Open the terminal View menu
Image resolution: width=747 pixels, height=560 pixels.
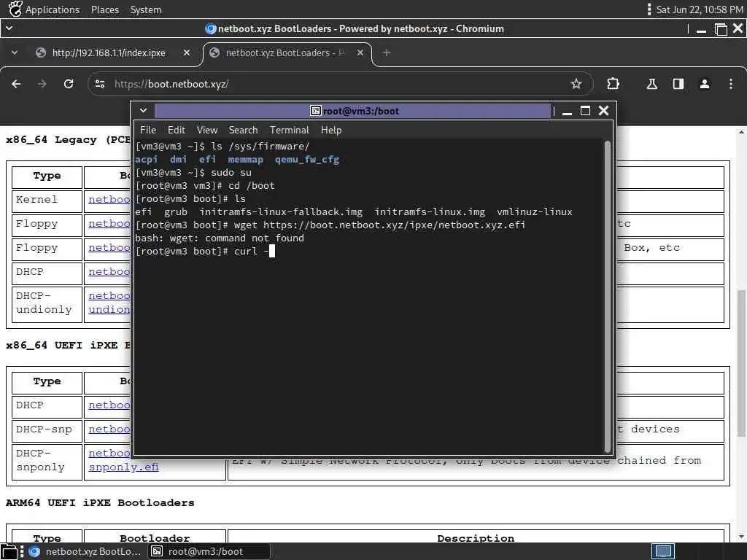pyautogui.click(x=206, y=130)
